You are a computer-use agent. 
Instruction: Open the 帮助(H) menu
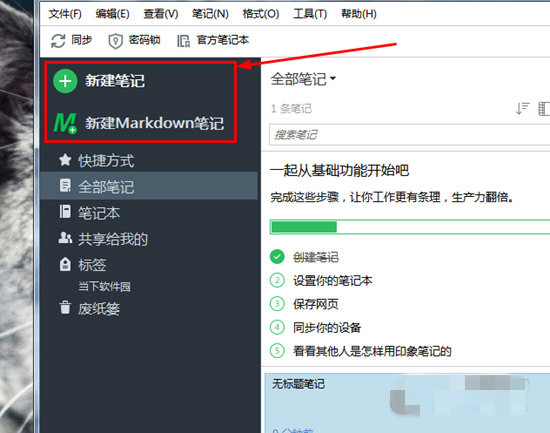click(x=359, y=14)
